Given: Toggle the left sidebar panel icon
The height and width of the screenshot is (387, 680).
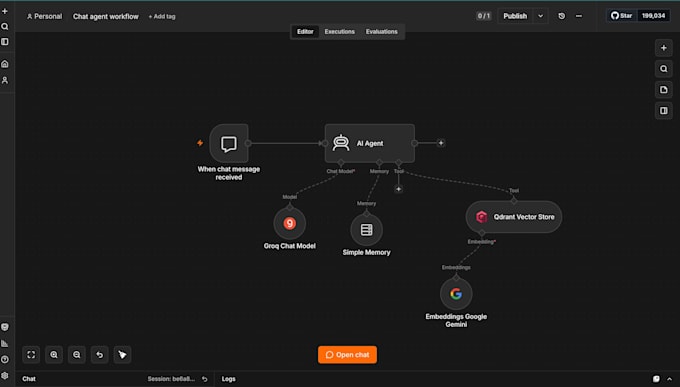Looking at the screenshot, I should click(5, 42).
